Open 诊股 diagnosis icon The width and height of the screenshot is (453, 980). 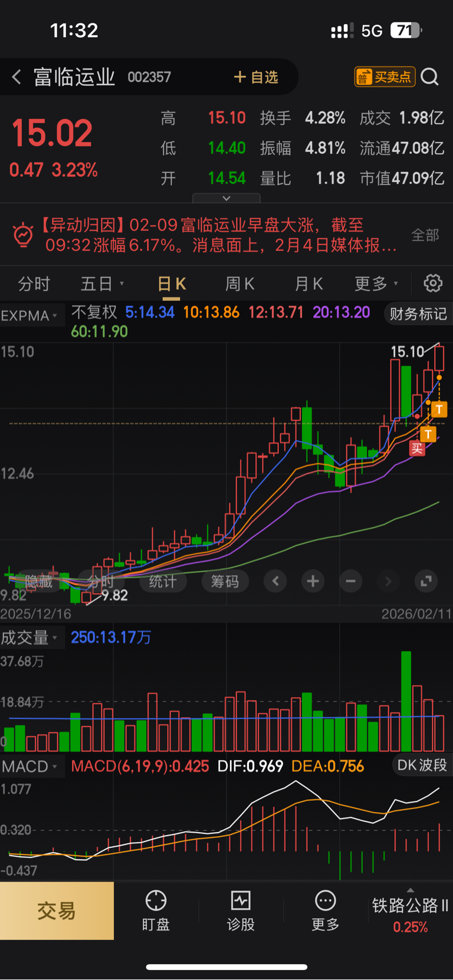[x=241, y=911]
